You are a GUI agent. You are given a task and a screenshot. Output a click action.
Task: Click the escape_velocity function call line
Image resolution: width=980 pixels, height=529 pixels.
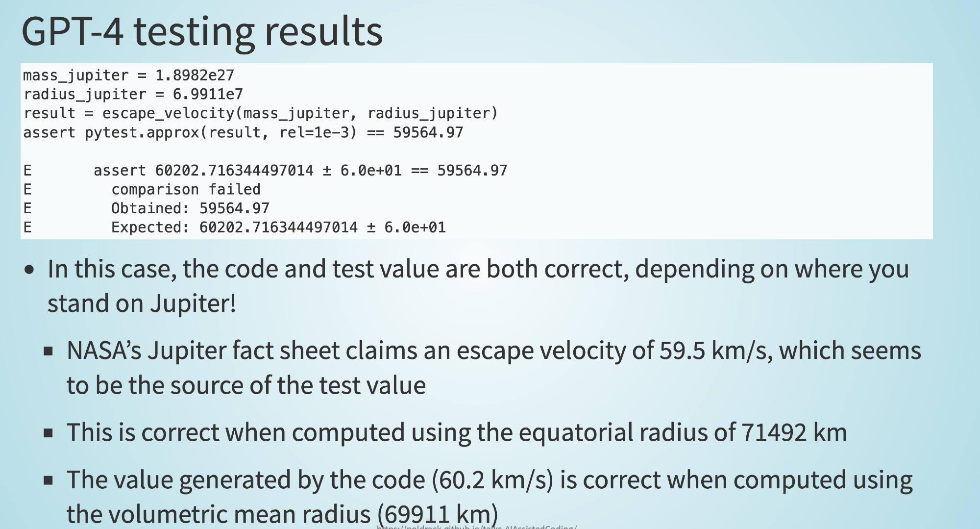[x=260, y=113]
